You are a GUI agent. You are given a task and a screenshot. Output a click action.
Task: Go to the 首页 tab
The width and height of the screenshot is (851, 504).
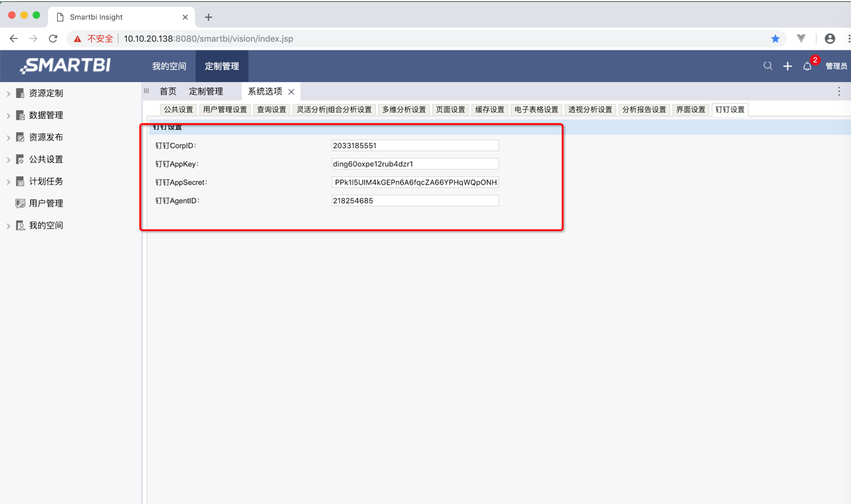[x=168, y=91]
